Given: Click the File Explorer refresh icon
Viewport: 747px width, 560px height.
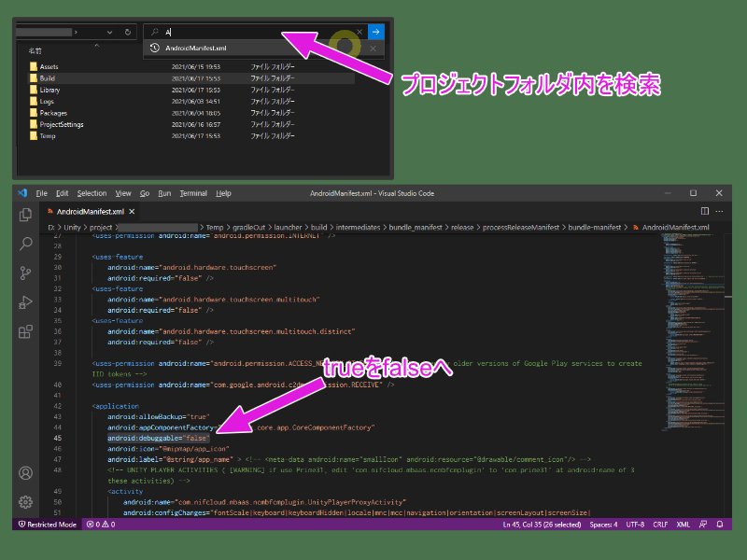Looking at the screenshot, I should 128,32.
